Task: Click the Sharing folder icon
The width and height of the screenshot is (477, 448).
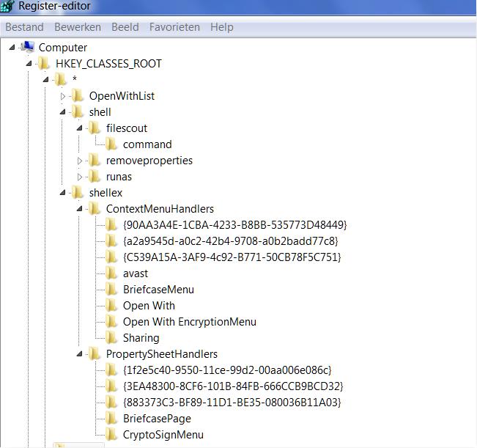Action: [111, 338]
